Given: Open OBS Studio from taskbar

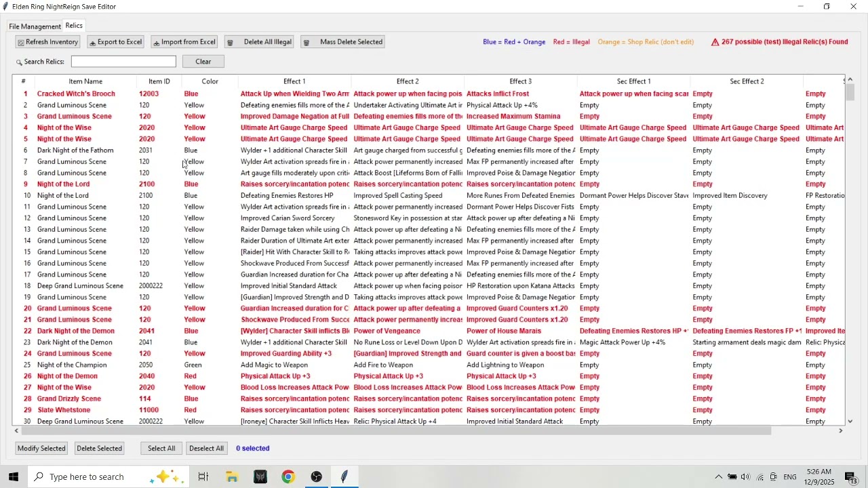Looking at the screenshot, I should (x=317, y=477).
